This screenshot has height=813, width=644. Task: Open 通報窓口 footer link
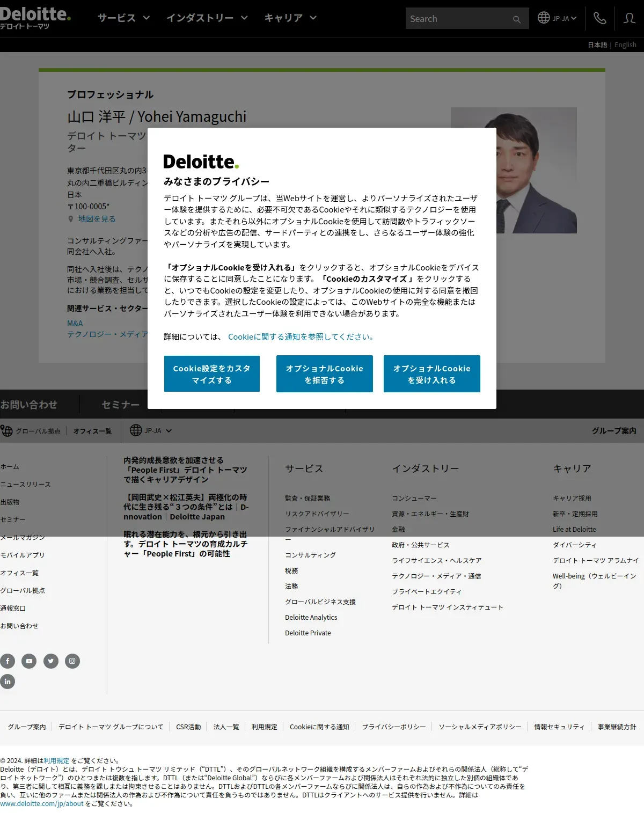pos(13,608)
